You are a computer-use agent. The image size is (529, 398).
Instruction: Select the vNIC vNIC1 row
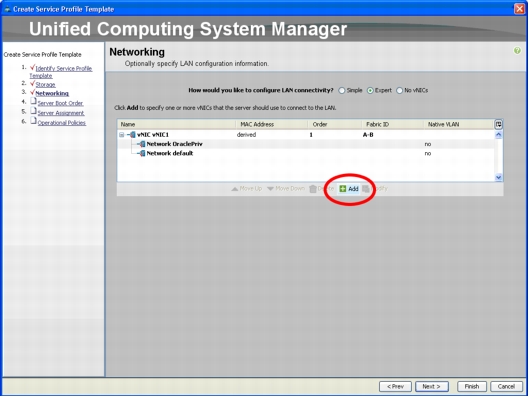[x=306, y=135]
